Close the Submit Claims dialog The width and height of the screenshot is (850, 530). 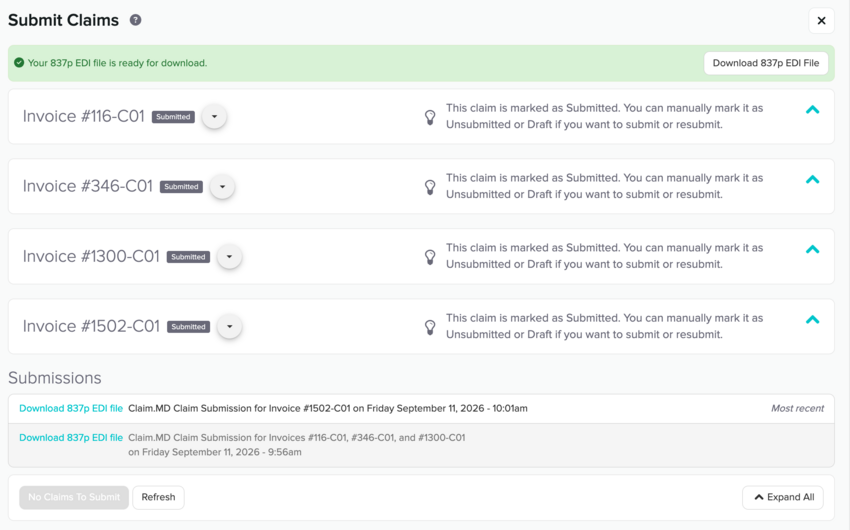tap(821, 21)
